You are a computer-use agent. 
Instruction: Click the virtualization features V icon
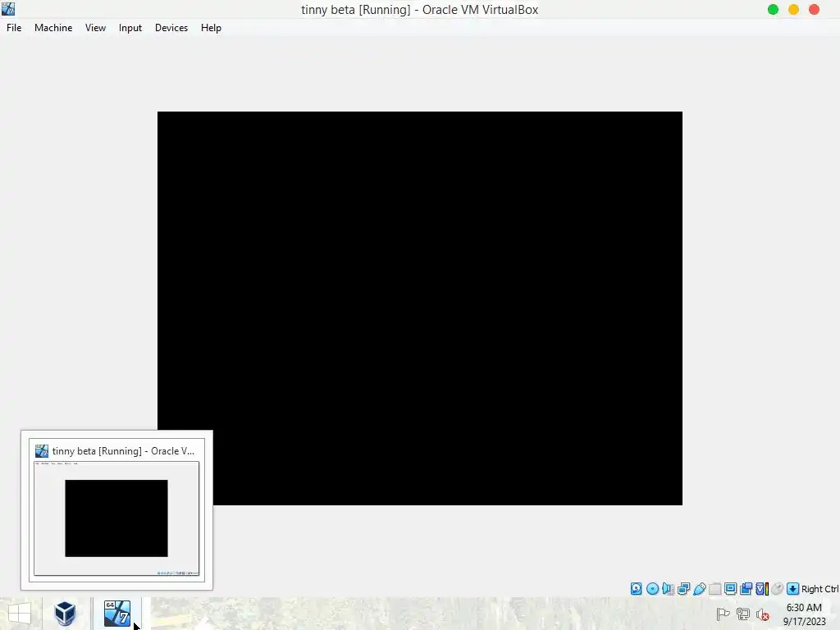(x=762, y=589)
